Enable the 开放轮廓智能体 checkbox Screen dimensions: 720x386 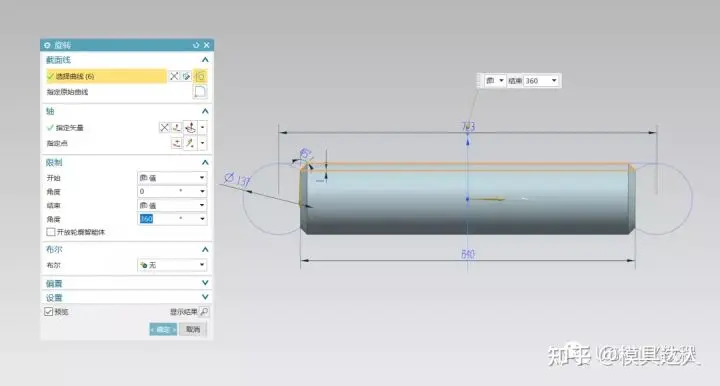point(51,232)
